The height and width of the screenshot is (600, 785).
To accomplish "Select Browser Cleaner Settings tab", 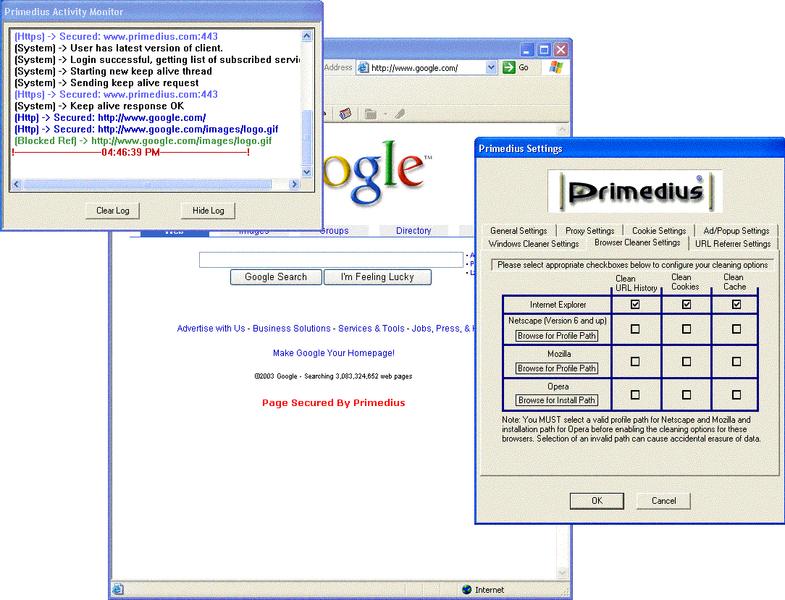I will 637,242.
